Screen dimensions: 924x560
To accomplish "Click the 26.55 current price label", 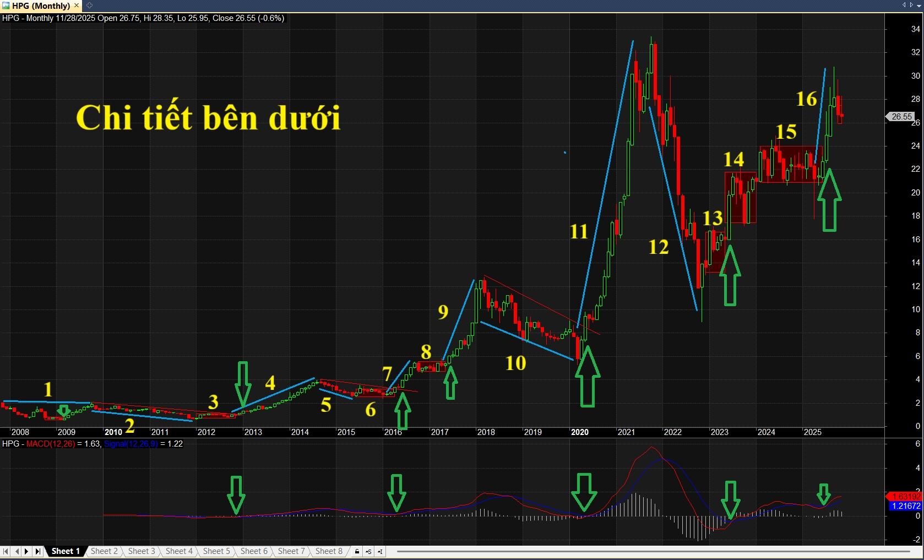I will coord(901,117).
